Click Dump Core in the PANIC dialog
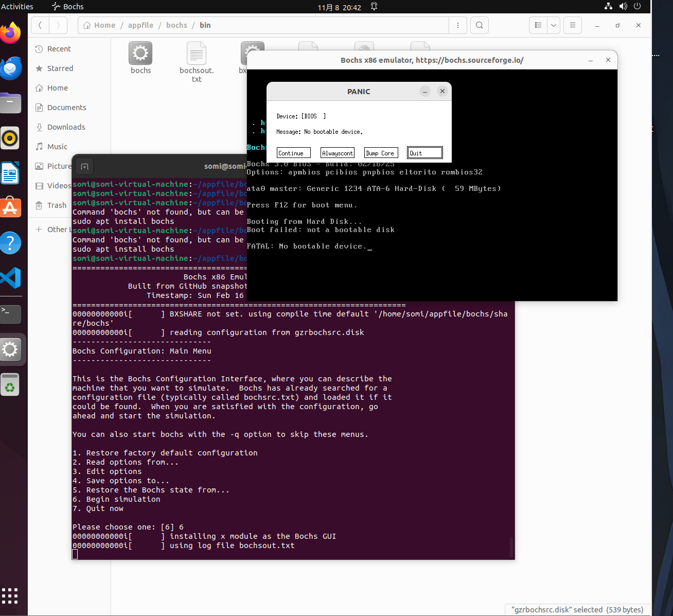Viewport: 673px width, 616px height. point(381,153)
